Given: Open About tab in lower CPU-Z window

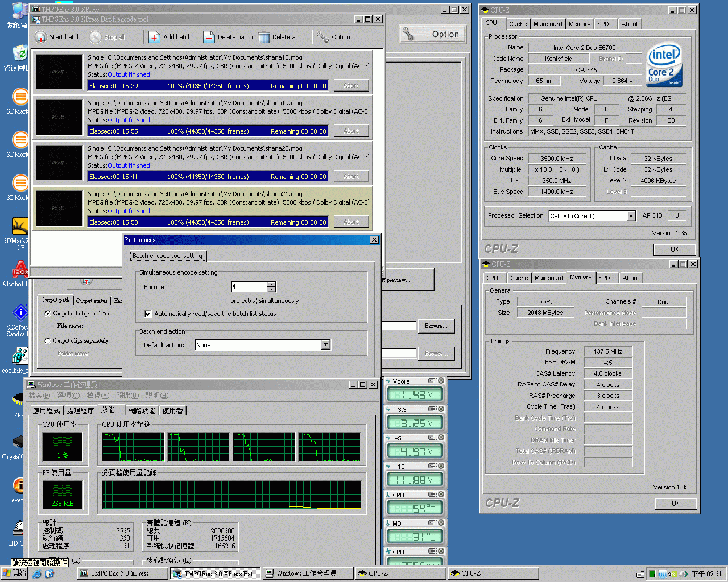Looking at the screenshot, I should pos(630,278).
